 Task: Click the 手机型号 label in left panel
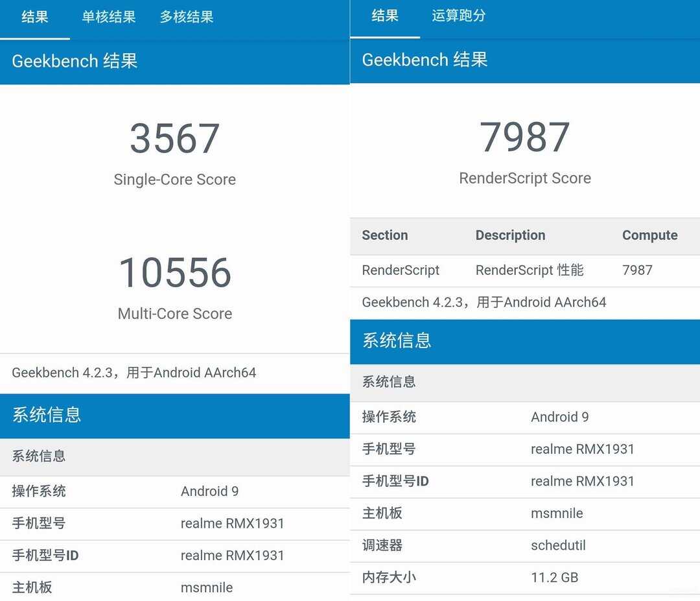click(39, 523)
